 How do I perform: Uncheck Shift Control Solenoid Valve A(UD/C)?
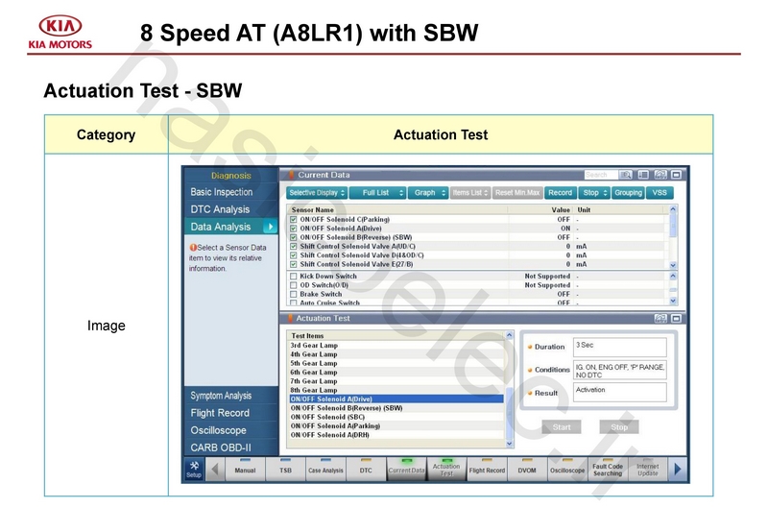pos(294,247)
